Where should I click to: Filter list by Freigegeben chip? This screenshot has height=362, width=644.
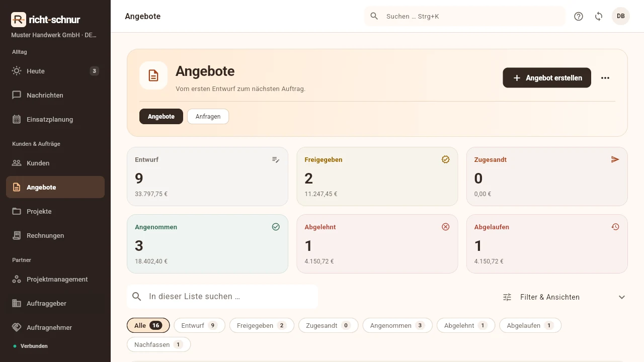coord(262,325)
